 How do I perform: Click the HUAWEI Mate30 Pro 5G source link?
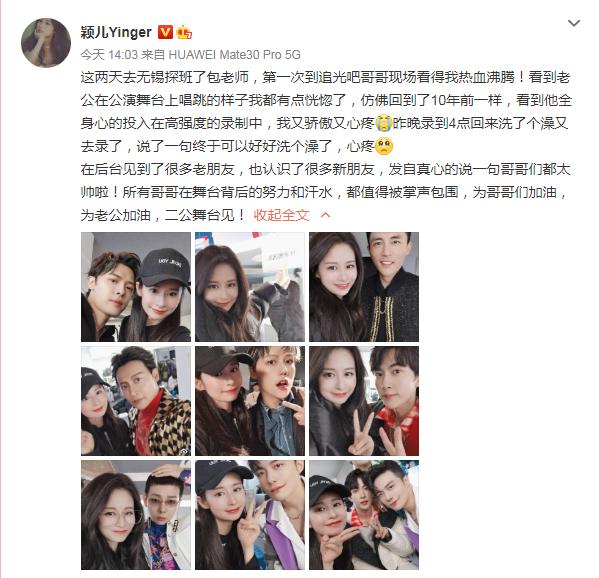point(234,55)
